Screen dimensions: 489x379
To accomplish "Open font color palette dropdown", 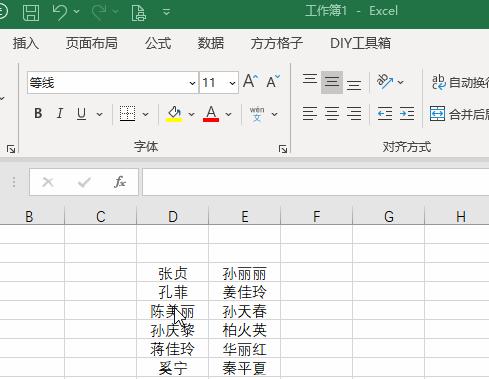I will (x=228, y=114).
